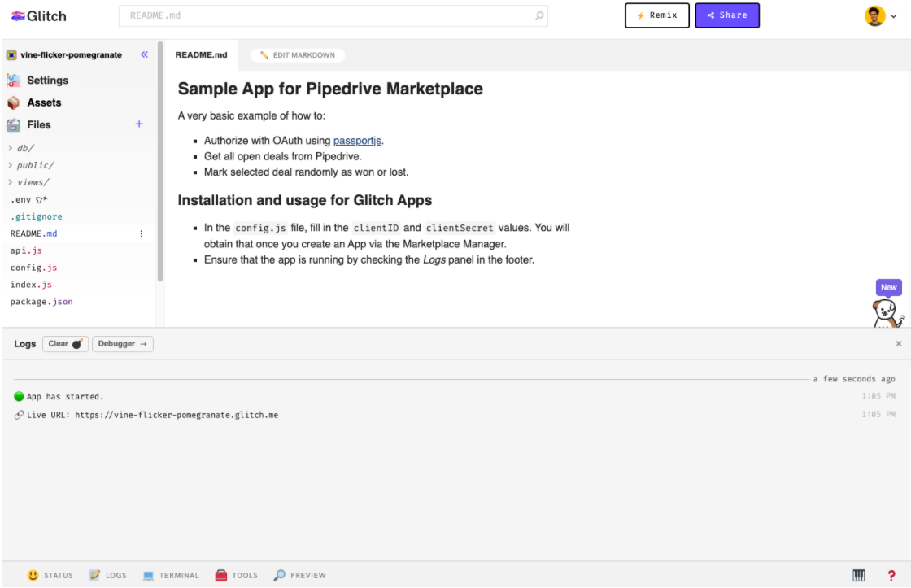Click the red question mark help icon
This screenshot has width=911, height=588.
pyautogui.click(x=891, y=575)
